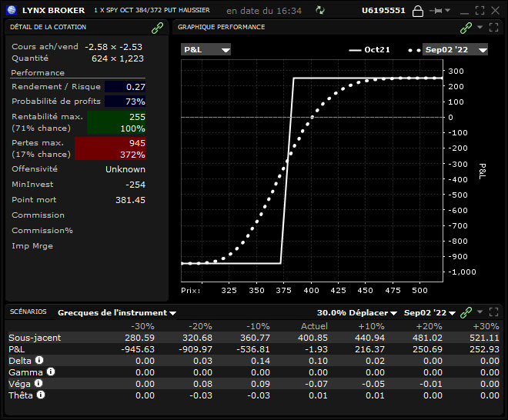Click link icon in Graphique Performance panel
This screenshot has height=420, width=508.
coord(466,28)
